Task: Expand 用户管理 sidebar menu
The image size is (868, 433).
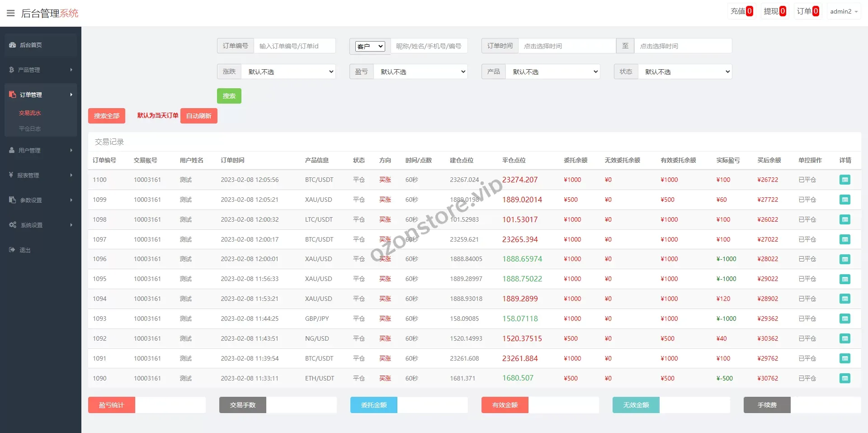Action: 41,150
